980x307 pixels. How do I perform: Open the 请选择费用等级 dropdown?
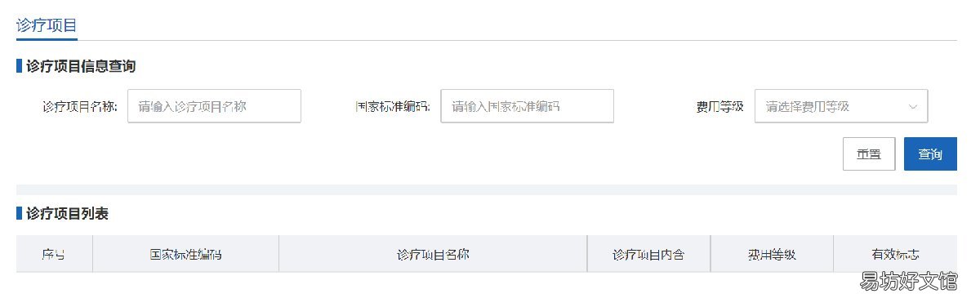841,106
